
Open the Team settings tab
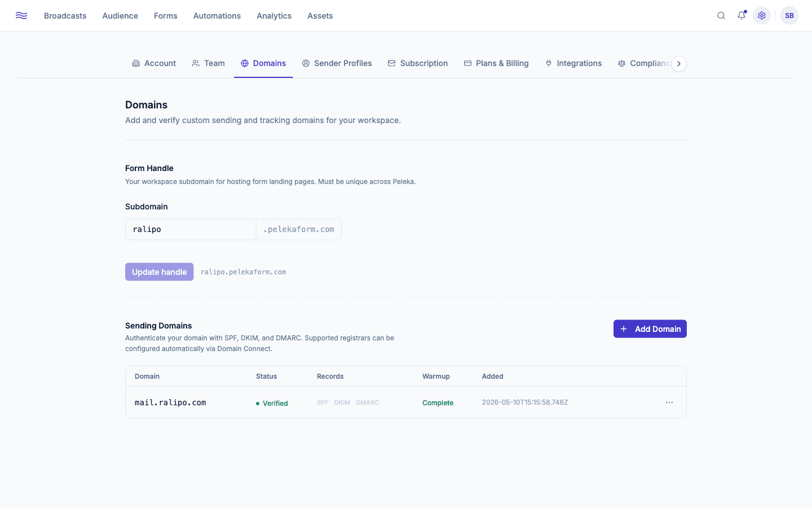pyautogui.click(x=208, y=63)
